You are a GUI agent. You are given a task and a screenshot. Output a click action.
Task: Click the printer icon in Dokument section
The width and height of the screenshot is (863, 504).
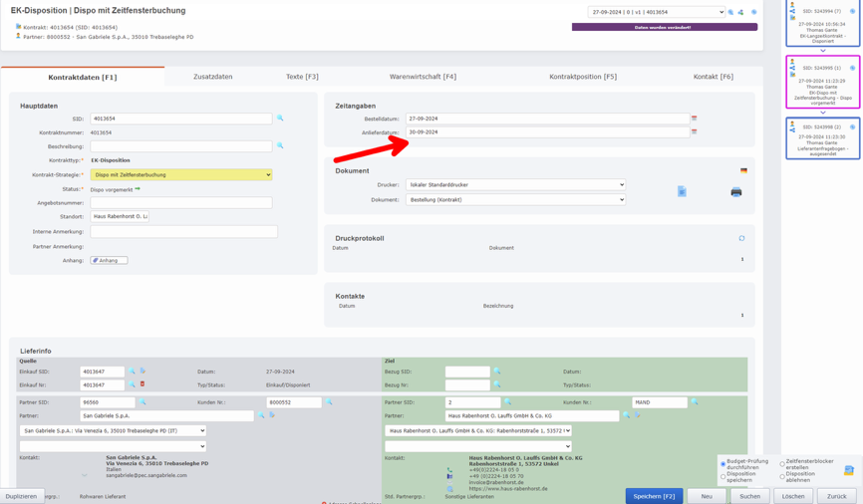tap(735, 192)
